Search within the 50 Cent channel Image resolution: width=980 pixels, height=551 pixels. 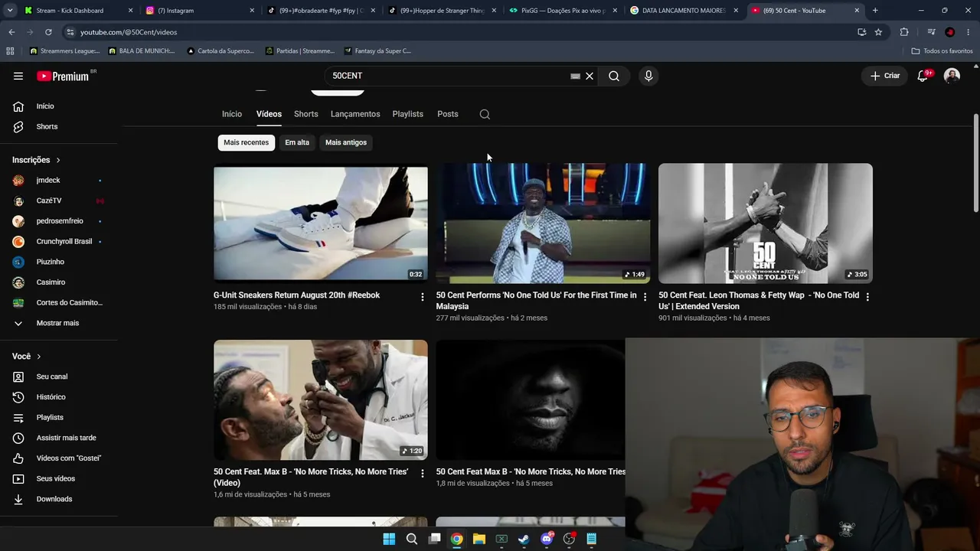pos(485,114)
